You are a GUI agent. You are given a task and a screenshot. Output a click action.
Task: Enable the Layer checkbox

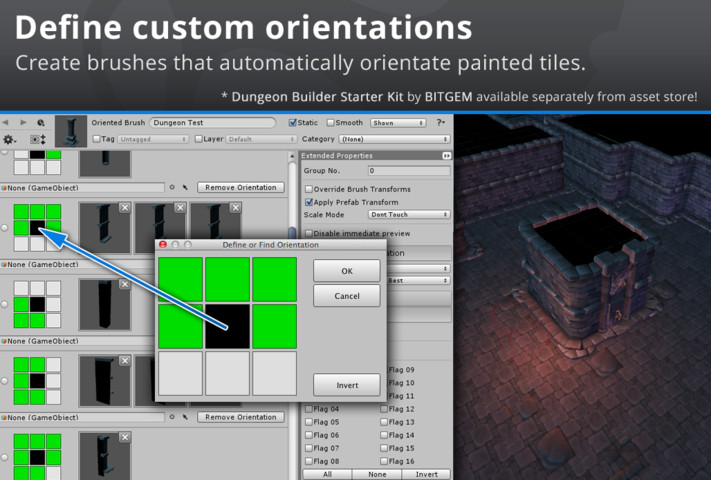click(x=198, y=139)
